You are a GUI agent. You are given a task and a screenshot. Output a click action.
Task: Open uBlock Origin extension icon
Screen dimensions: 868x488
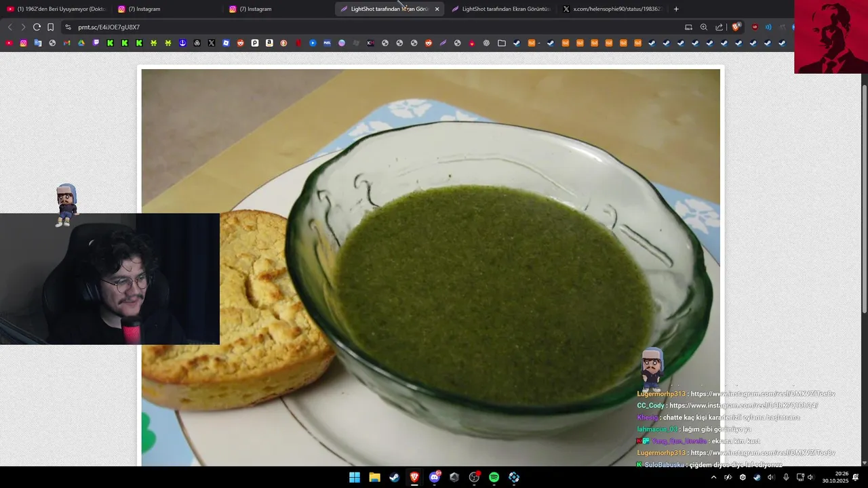click(755, 27)
